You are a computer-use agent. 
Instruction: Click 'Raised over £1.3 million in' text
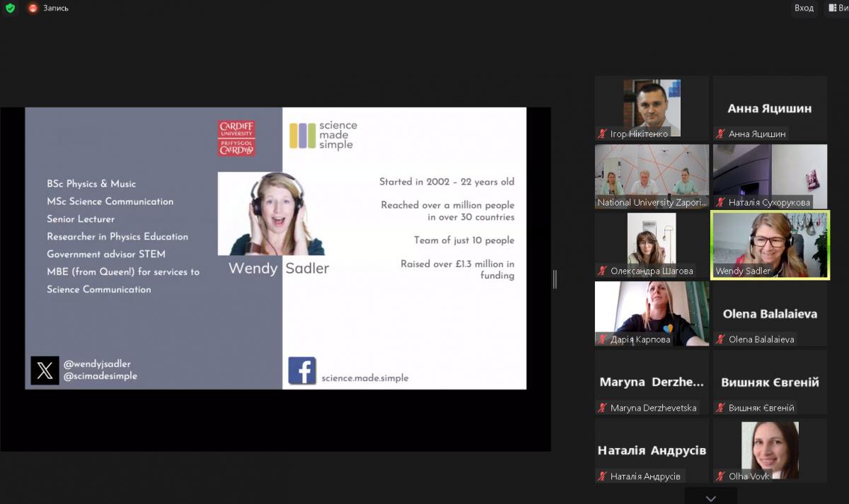tap(458, 264)
